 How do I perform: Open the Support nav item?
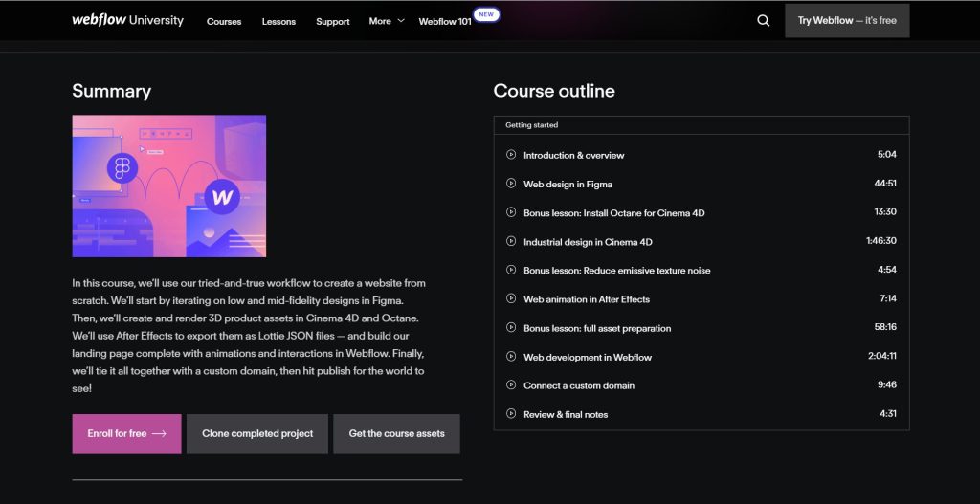(332, 21)
